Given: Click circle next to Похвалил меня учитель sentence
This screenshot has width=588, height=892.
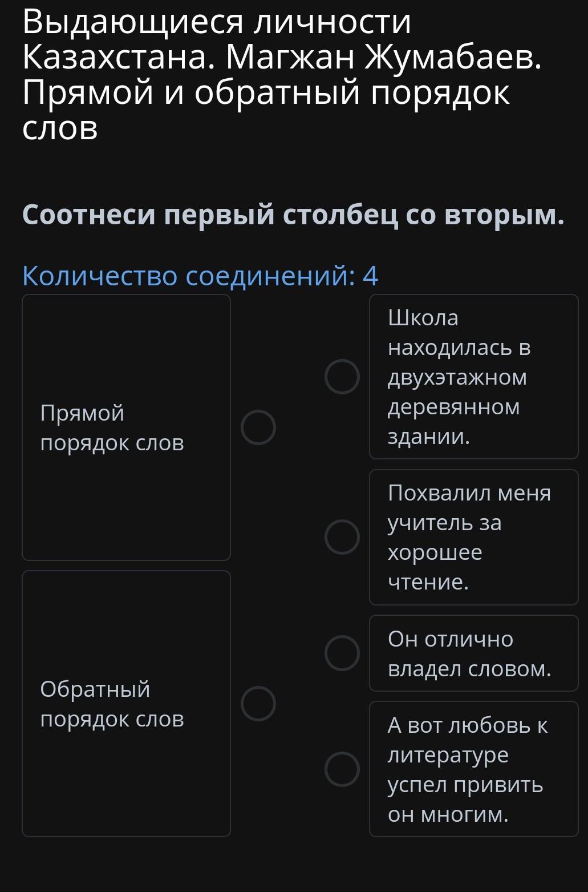Looking at the screenshot, I should pos(342,537).
